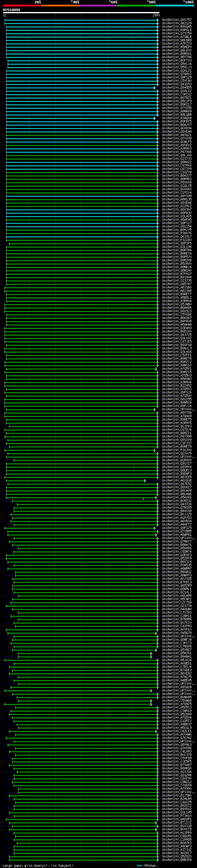Screen dimensions: 197x868
Task: Open hit UniRef100_O81155
Action: click(x=177, y=399)
